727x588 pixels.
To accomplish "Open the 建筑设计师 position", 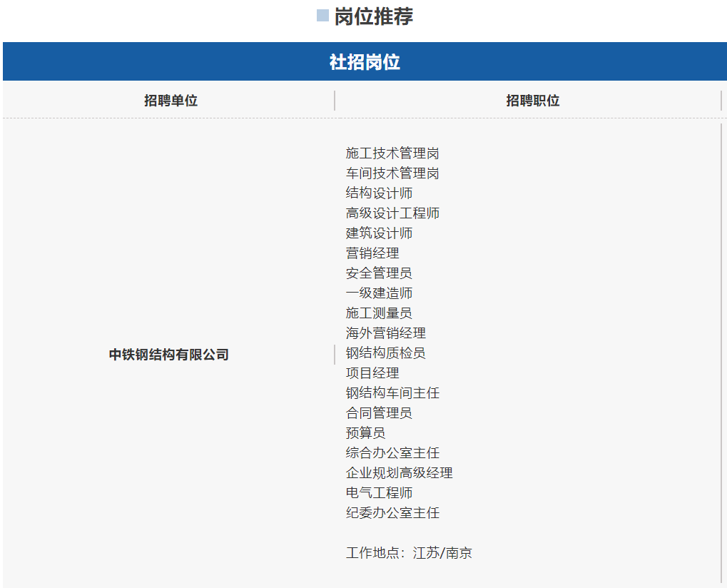I will click(x=379, y=233).
